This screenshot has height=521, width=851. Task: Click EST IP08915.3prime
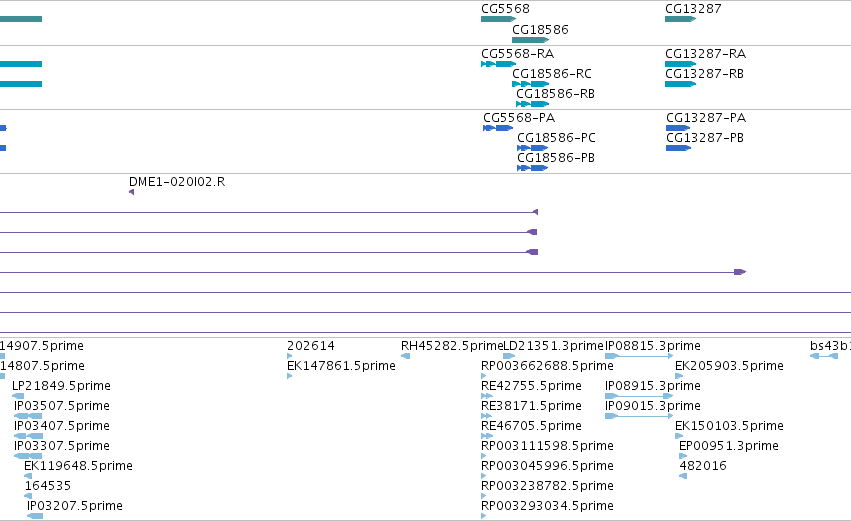click(x=652, y=386)
